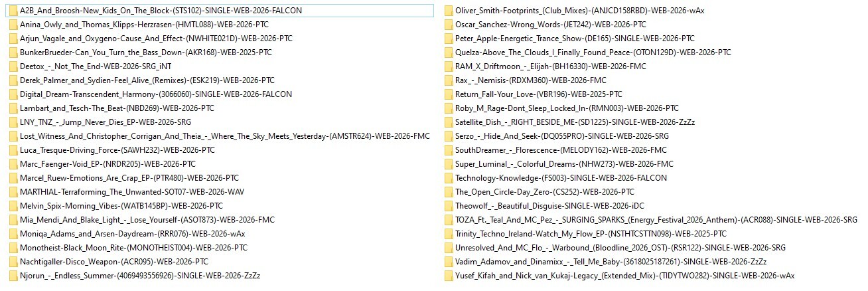Click folder icon of Theowolf_-_Beautiful_Disguise
Screen dimensions: 868x291
pos(449,206)
